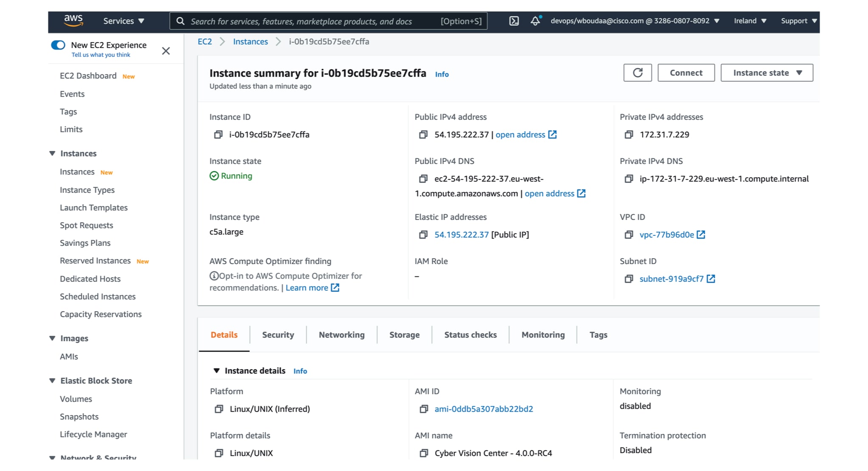Switch to the Tags tab

[598, 334]
